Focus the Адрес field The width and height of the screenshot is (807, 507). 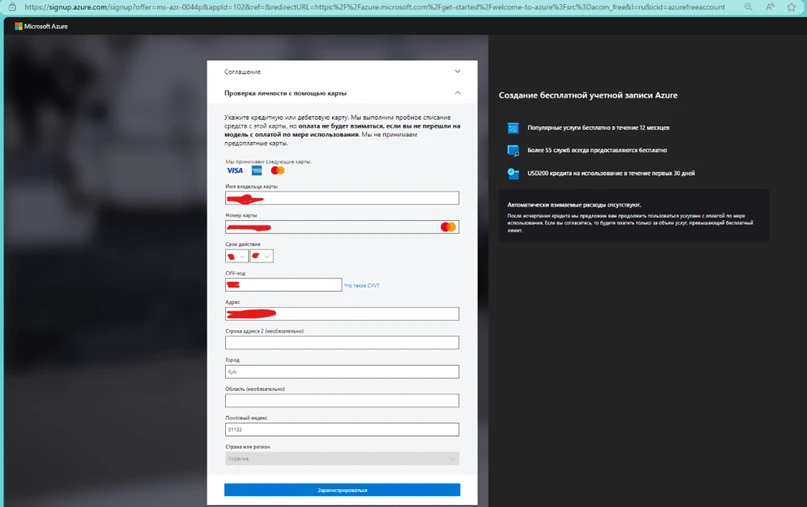(x=342, y=314)
